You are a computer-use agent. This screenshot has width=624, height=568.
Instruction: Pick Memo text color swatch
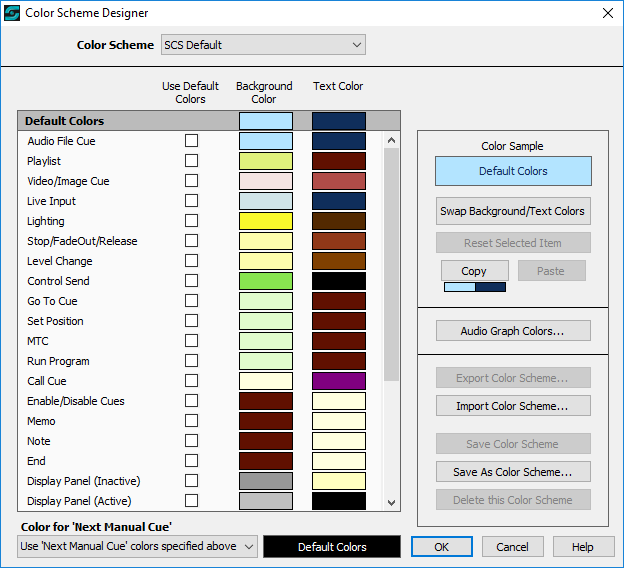point(339,421)
